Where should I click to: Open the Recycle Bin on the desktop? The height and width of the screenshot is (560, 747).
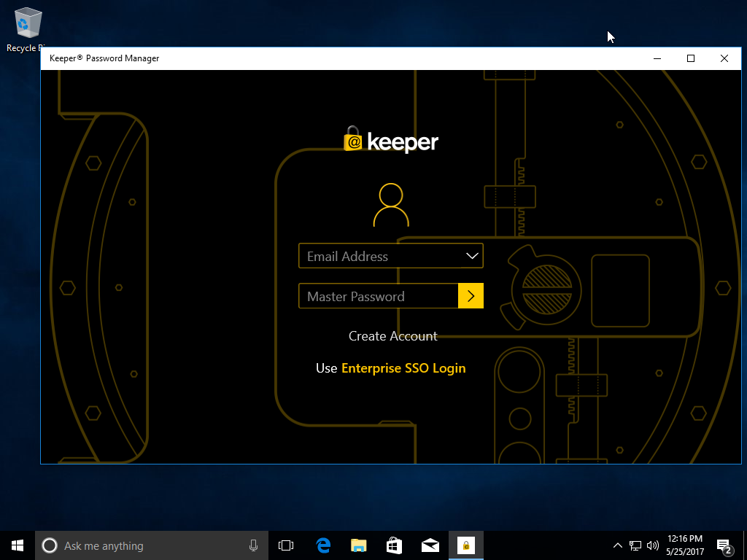(28, 29)
